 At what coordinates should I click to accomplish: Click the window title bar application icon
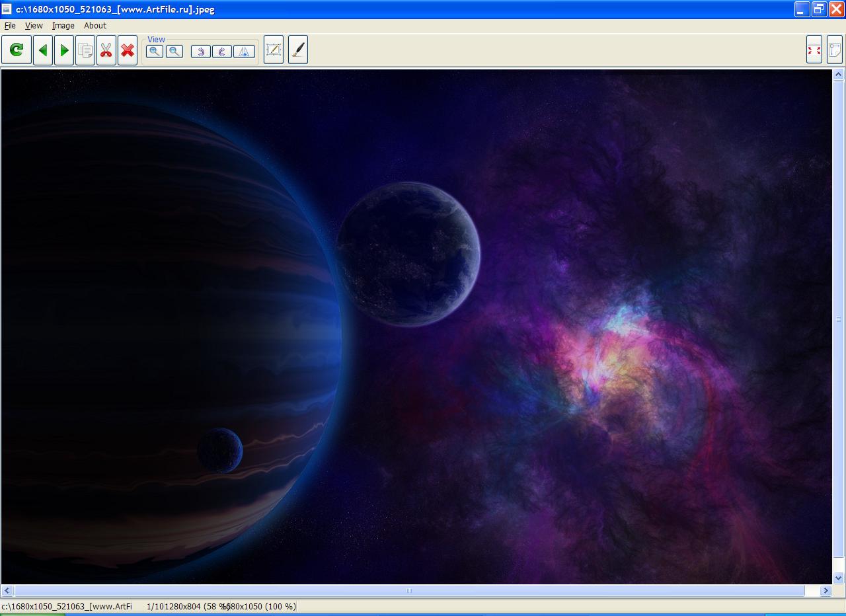(7, 9)
